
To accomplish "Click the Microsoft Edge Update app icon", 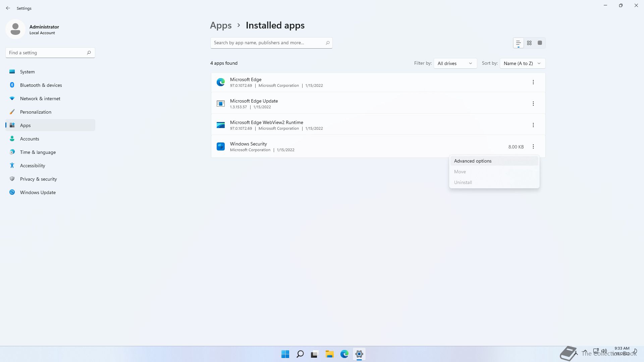I will pos(221,104).
